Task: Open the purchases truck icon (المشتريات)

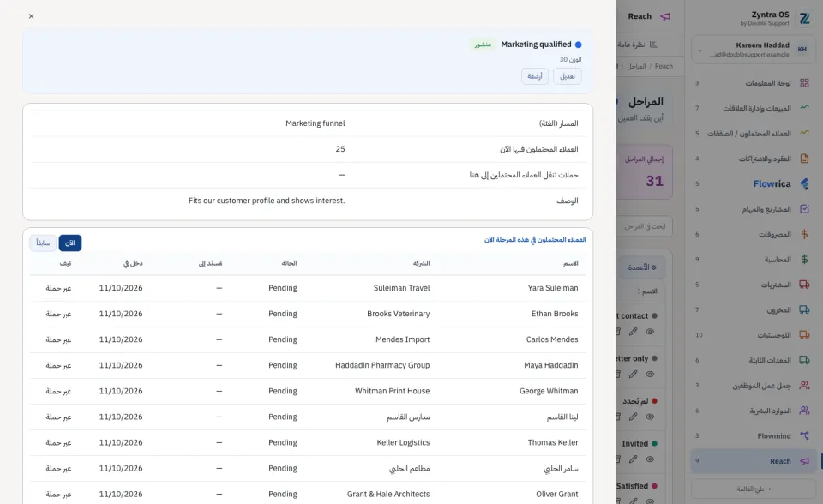Action: [x=804, y=285]
